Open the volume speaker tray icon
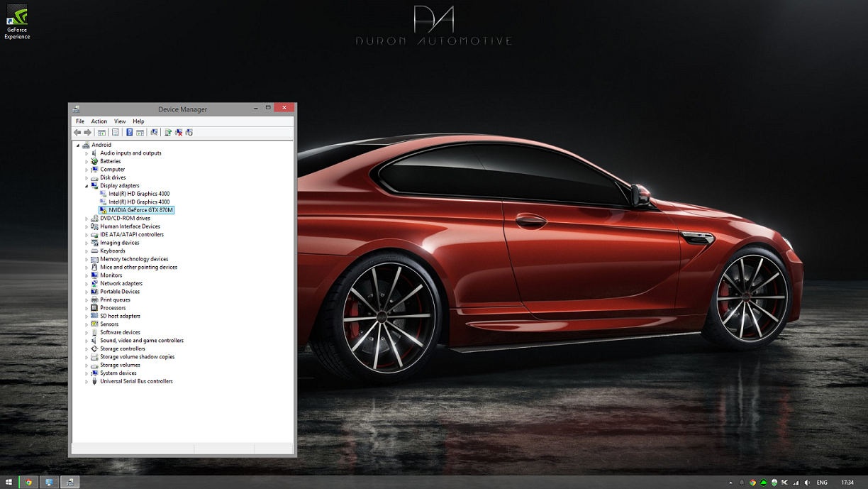This screenshot has height=489, width=868. [807, 483]
